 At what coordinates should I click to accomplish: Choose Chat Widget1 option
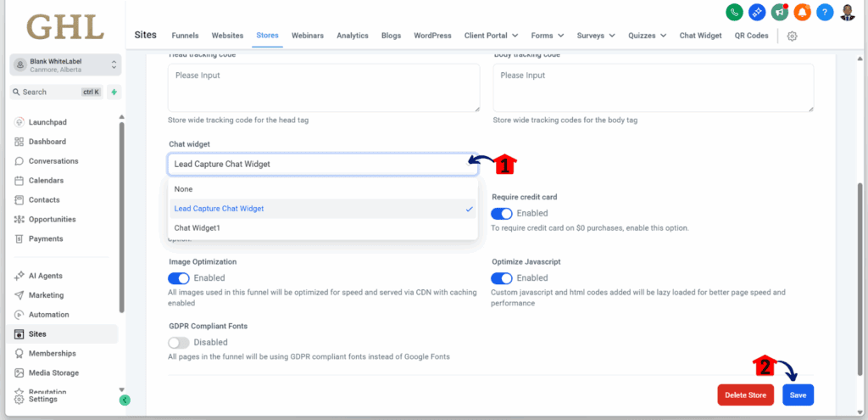pos(323,228)
